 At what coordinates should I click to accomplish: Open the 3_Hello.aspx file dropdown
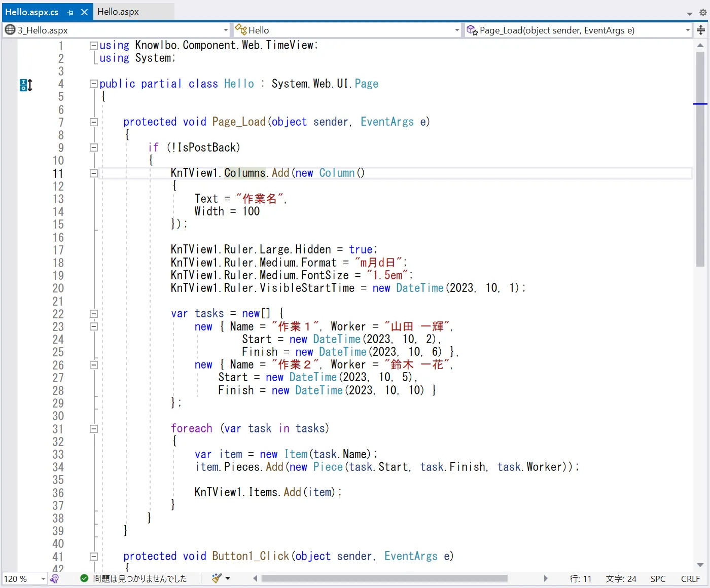click(x=225, y=30)
